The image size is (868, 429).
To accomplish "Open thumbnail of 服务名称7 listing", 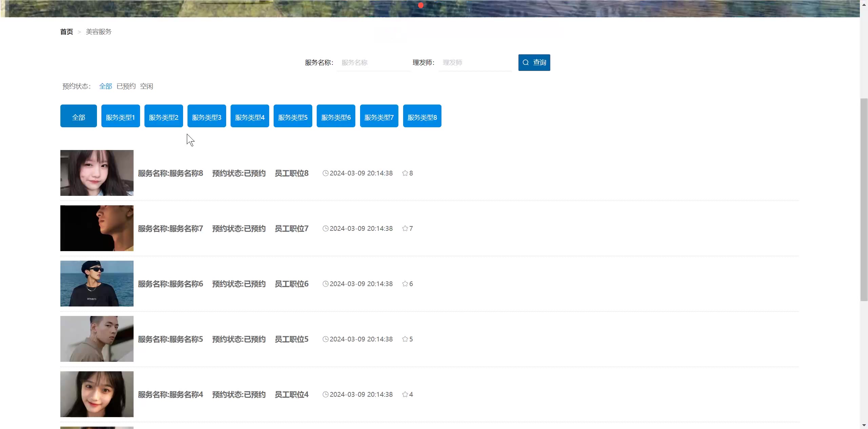I will tap(97, 228).
